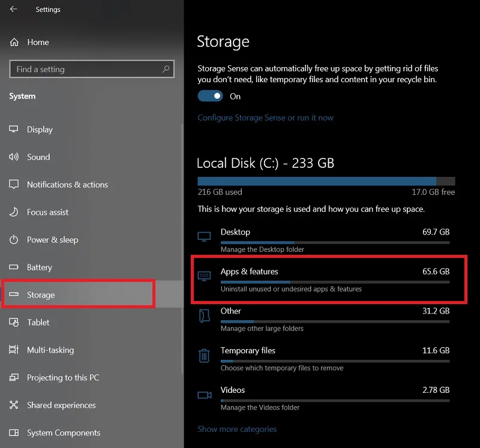Click the sidebar vertical scrollbar

pos(182,248)
